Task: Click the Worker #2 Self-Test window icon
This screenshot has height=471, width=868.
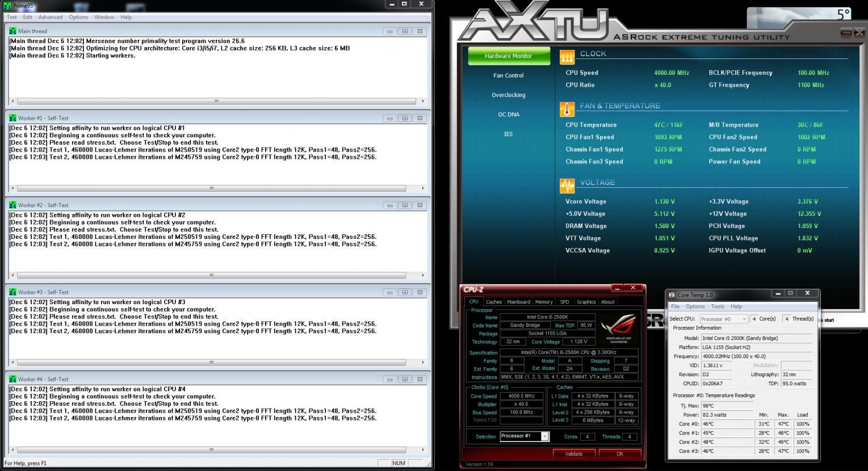Action: tap(12, 205)
